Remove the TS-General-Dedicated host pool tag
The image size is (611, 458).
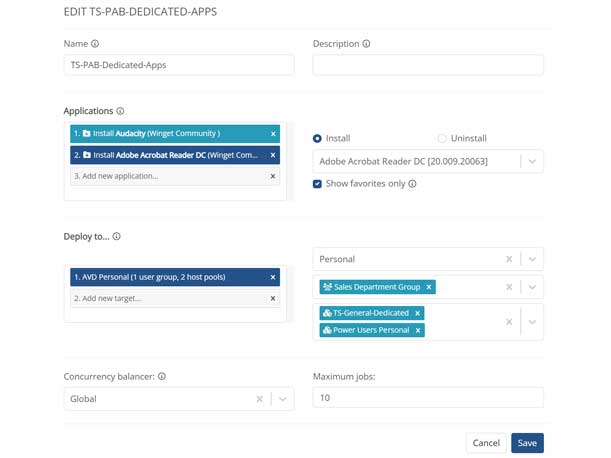tap(418, 313)
